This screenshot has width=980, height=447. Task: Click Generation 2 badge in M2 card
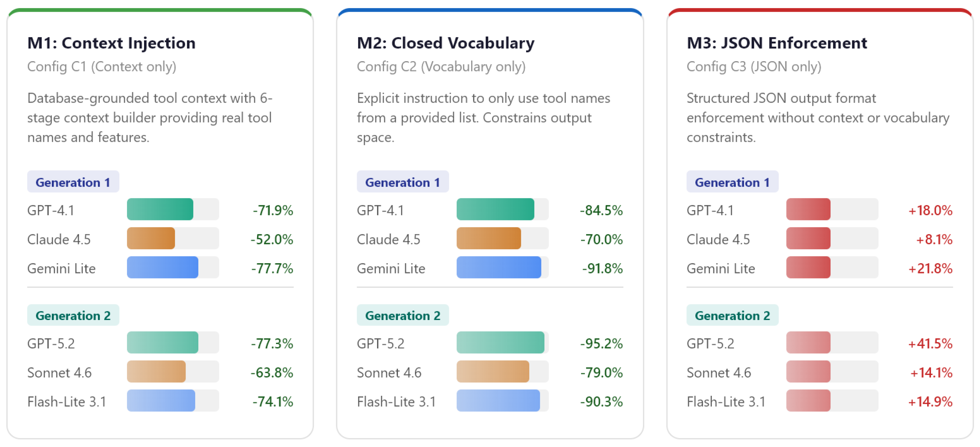[x=403, y=315]
